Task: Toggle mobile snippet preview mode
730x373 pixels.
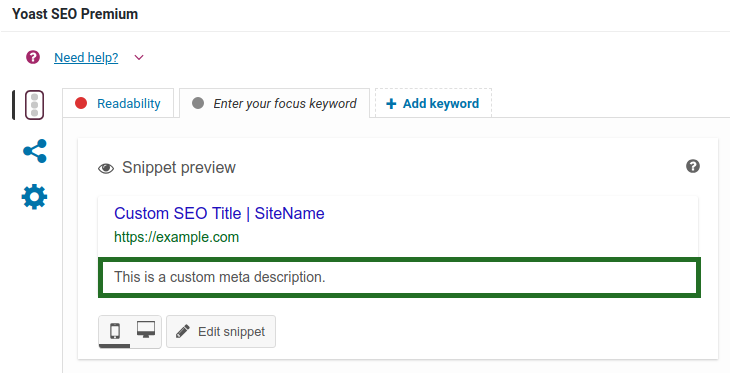Action: [115, 332]
